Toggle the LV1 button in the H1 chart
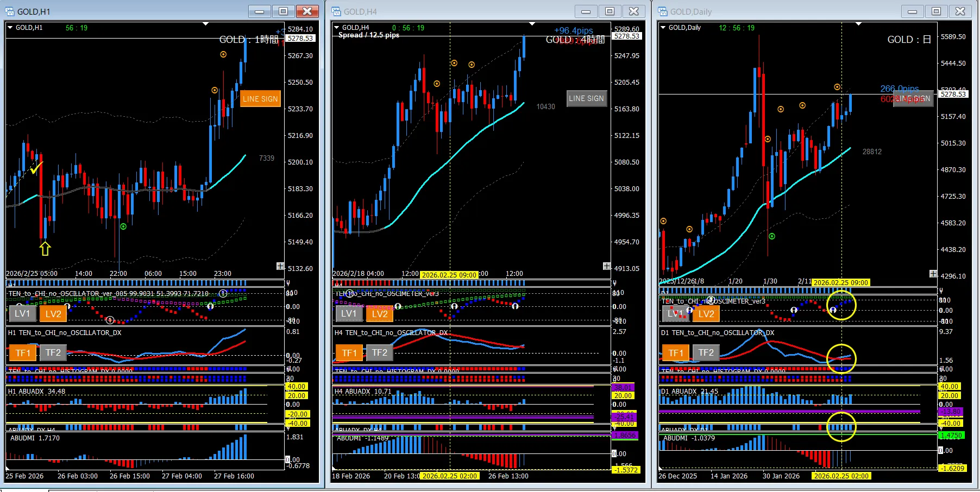Image resolution: width=980 pixels, height=492 pixels. coord(23,313)
